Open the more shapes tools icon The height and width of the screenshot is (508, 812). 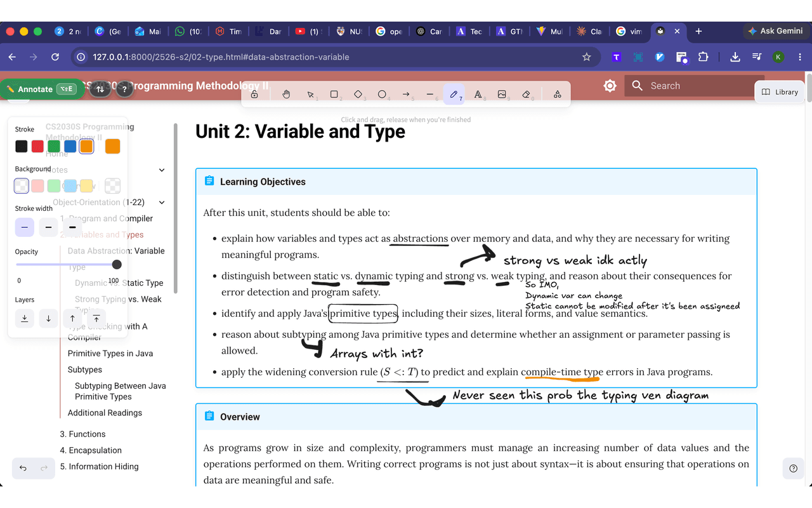click(557, 95)
